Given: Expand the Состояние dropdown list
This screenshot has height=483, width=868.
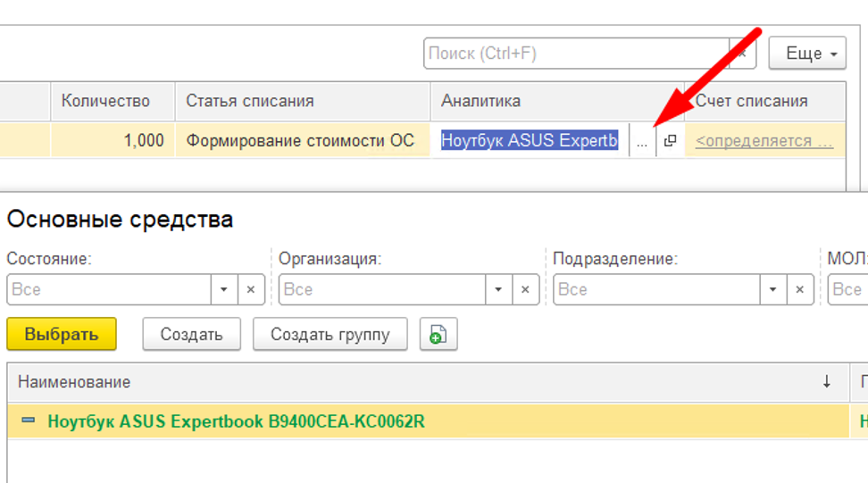Looking at the screenshot, I should 224,289.
